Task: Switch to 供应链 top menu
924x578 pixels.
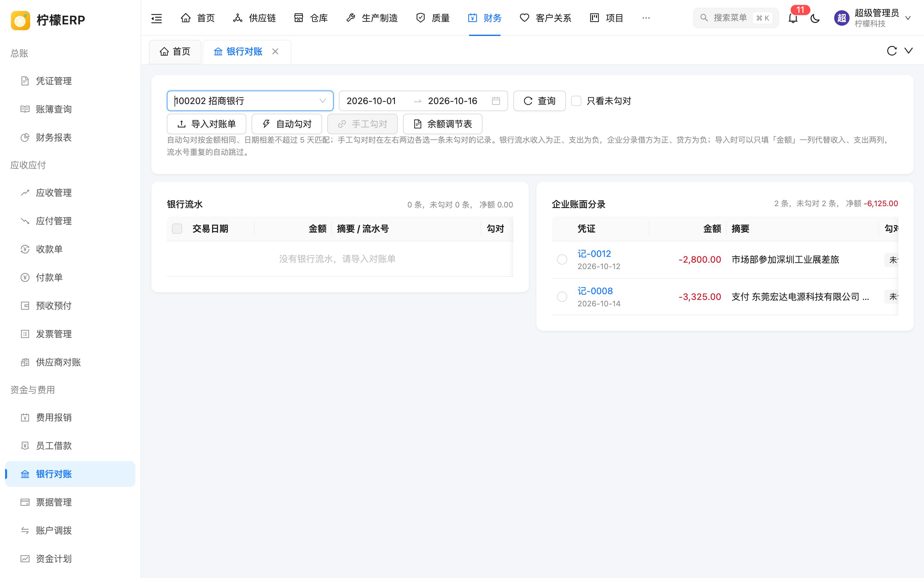Action: coord(254,18)
